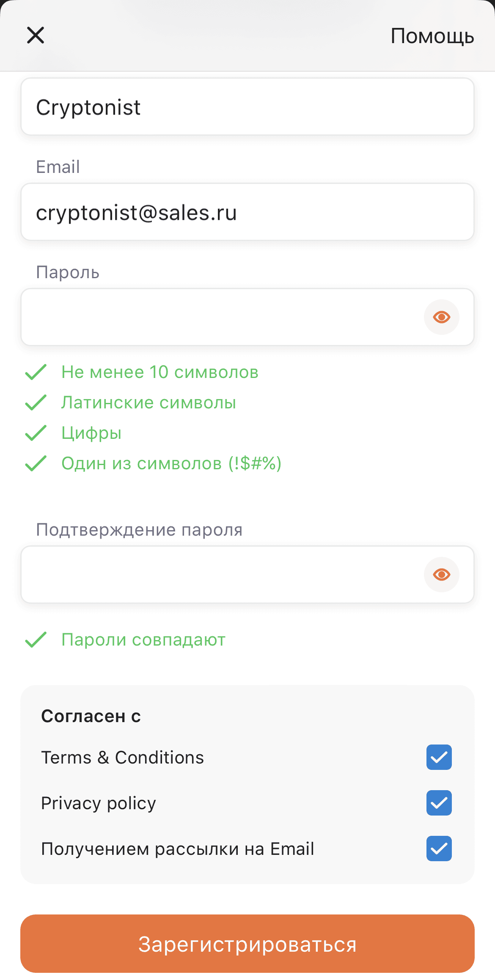
Task: Click the Пароли совпадают checkmark icon
Action: [36, 640]
